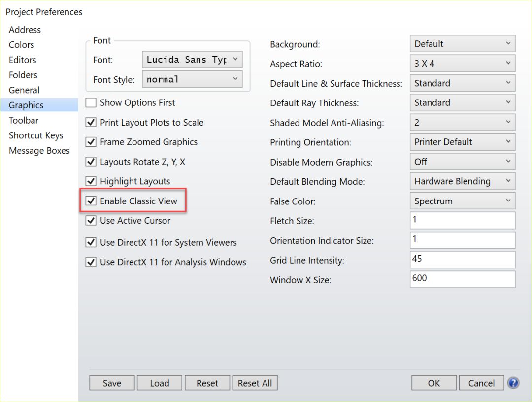Open the False Color Spectrum dropdown

(x=462, y=201)
